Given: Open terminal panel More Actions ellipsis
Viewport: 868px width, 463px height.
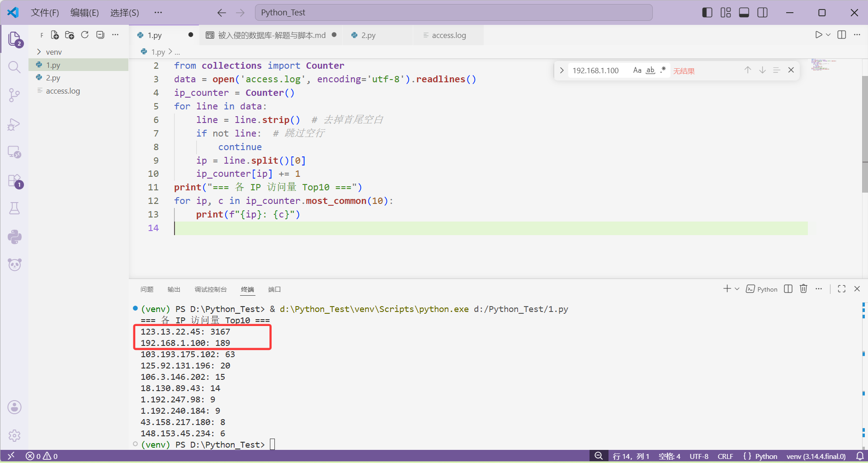Looking at the screenshot, I should tap(819, 289).
